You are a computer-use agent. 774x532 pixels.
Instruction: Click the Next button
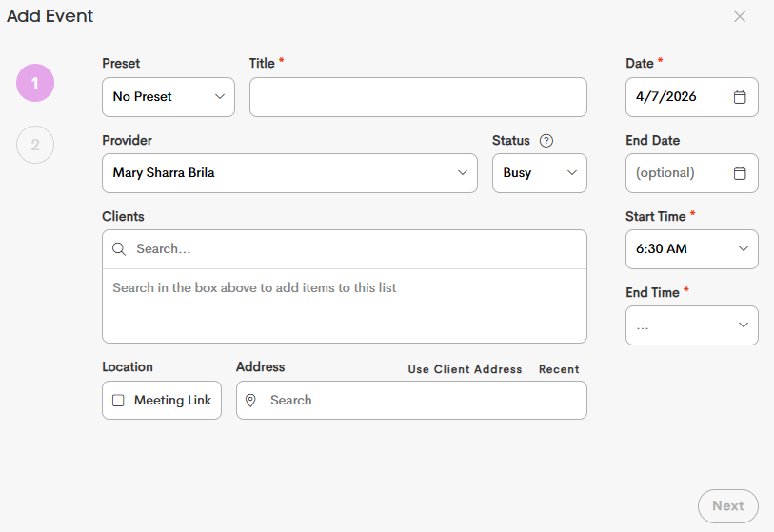pos(727,506)
